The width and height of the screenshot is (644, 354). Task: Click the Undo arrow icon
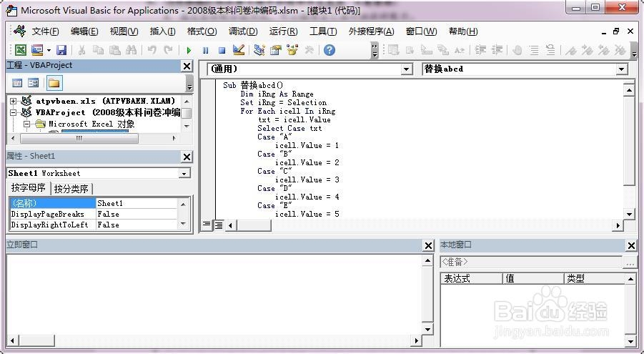coord(152,50)
